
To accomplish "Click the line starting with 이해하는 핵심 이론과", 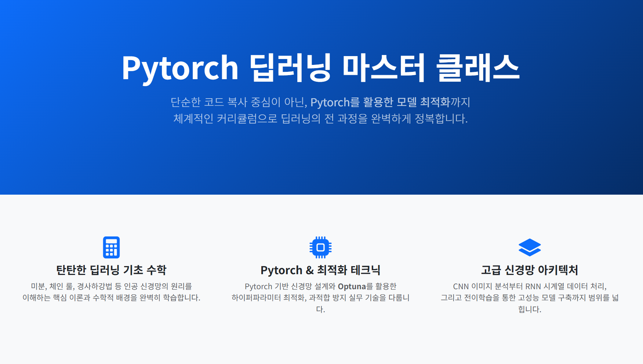I will [111, 298].
